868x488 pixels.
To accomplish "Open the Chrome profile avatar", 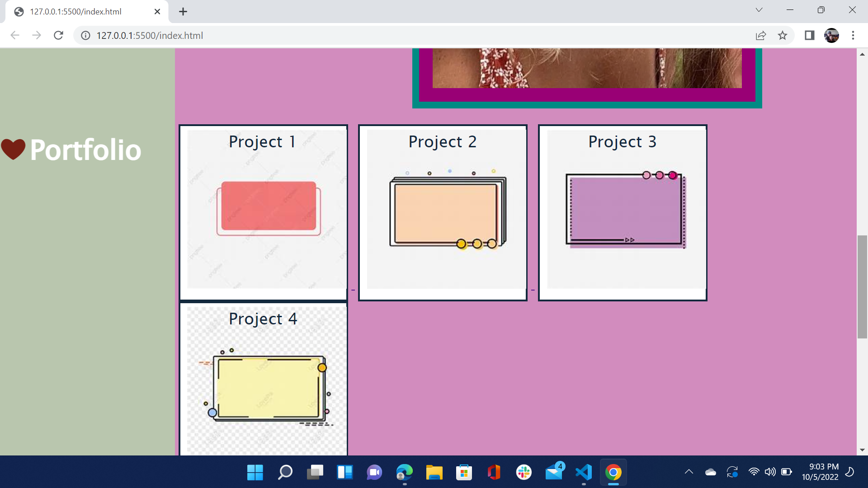I will [831, 35].
